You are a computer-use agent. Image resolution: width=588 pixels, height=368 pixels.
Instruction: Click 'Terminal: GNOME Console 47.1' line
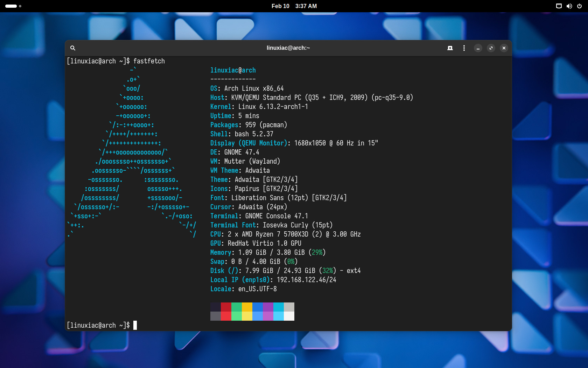pyautogui.click(x=259, y=216)
